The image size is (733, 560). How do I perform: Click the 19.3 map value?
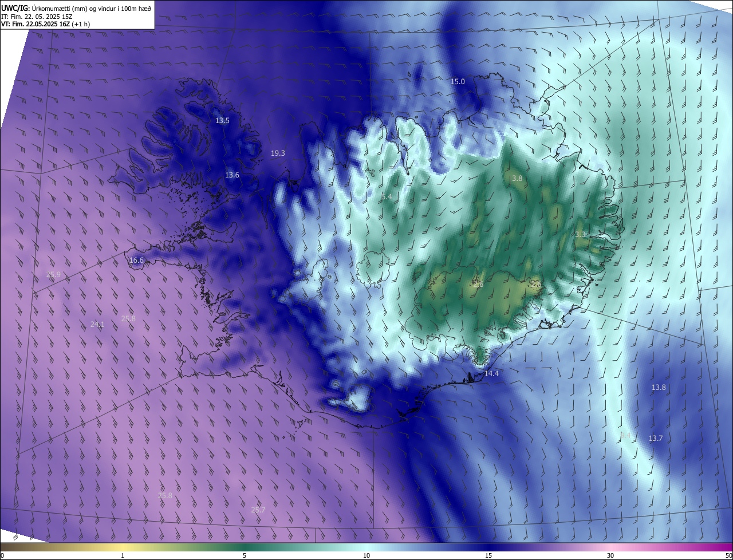(x=278, y=153)
